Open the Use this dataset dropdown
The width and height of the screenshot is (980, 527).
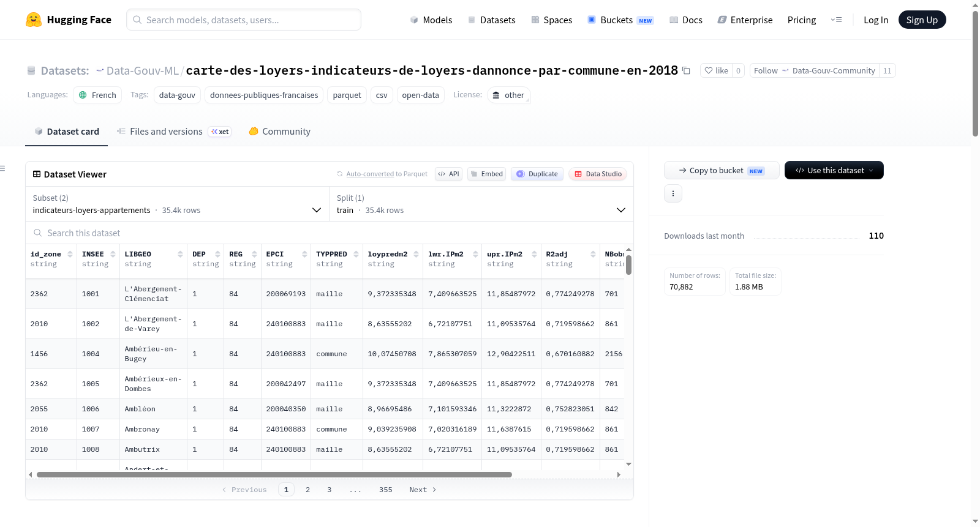tap(834, 170)
